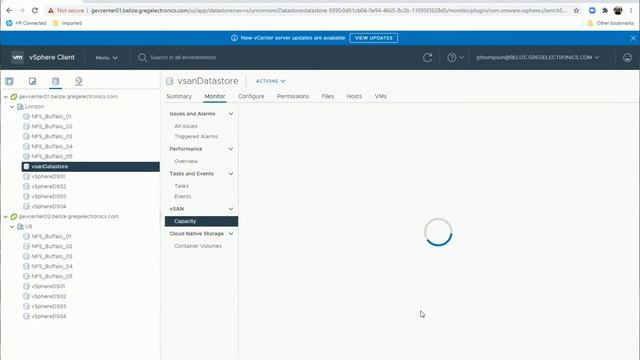Select NFS_Buffalo_03 under London

(x=51, y=136)
